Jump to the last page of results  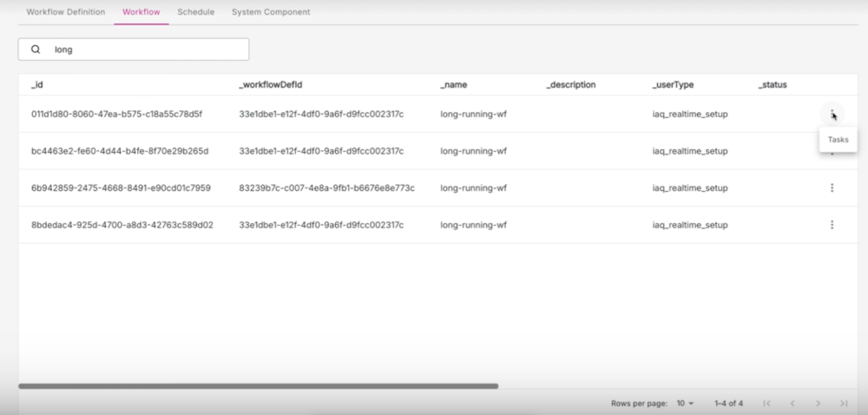pyautogui.click(x=844, y=404)
